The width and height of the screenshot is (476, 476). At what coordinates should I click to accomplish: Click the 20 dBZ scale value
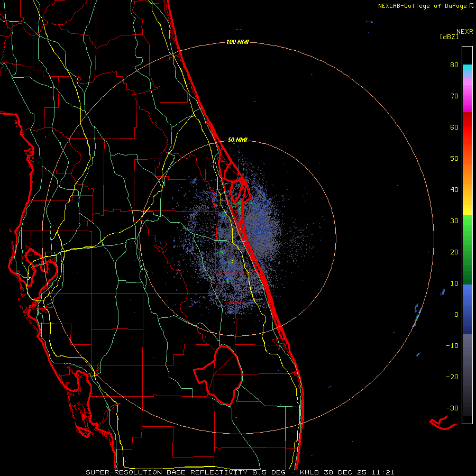pyautogui.click(x=454, y=252)
